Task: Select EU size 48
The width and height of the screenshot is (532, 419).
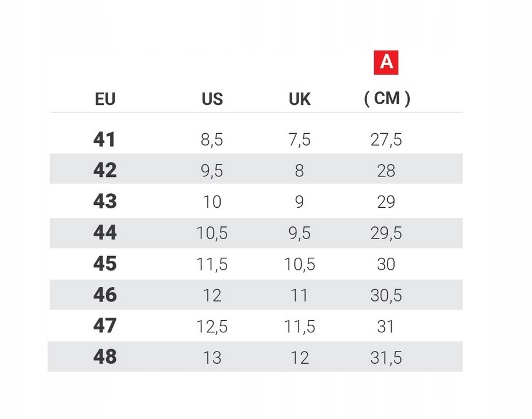Action: (105, 357)
